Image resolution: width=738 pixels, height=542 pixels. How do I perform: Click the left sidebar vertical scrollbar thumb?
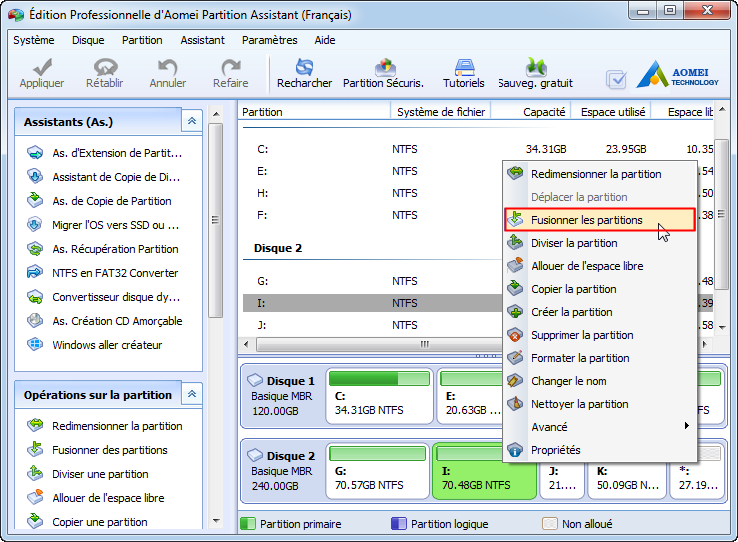point(215,220)
